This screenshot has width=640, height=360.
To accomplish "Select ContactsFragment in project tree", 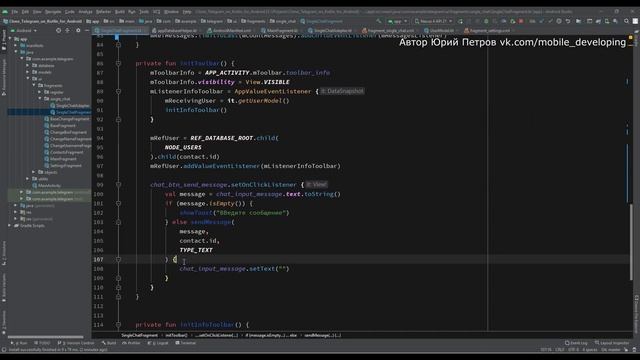I will [64, 152].
